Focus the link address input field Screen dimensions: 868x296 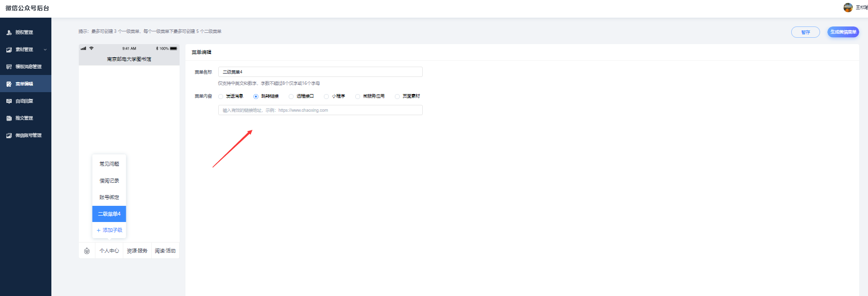[320, 110]
